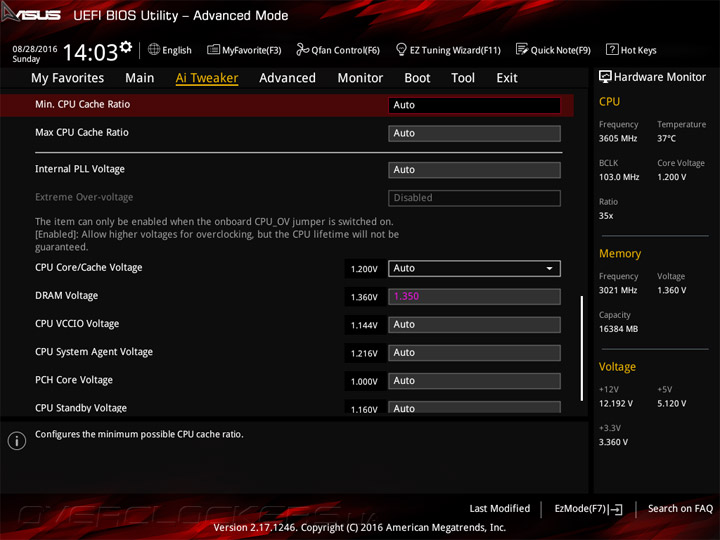Screen dimensions: 720x540
Task: Click the 1.200V core voltage readout
Action: (x=364, y=269)
